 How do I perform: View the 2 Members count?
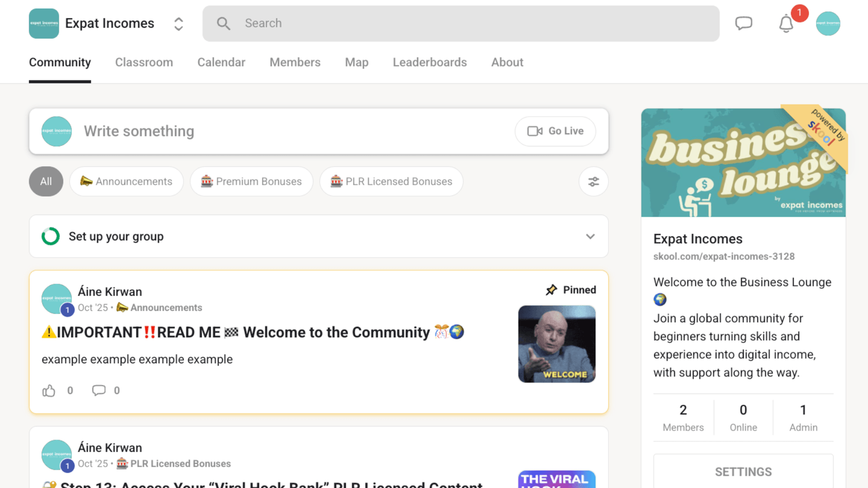(683, 418)
